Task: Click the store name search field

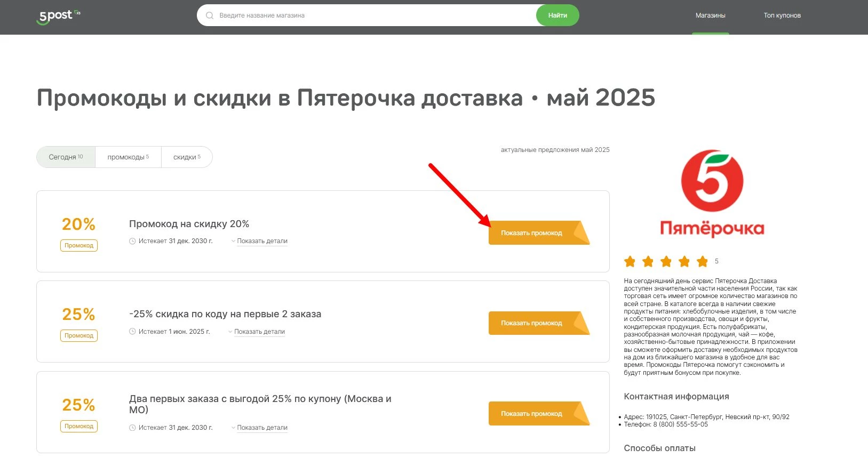Action: (347, 15)
